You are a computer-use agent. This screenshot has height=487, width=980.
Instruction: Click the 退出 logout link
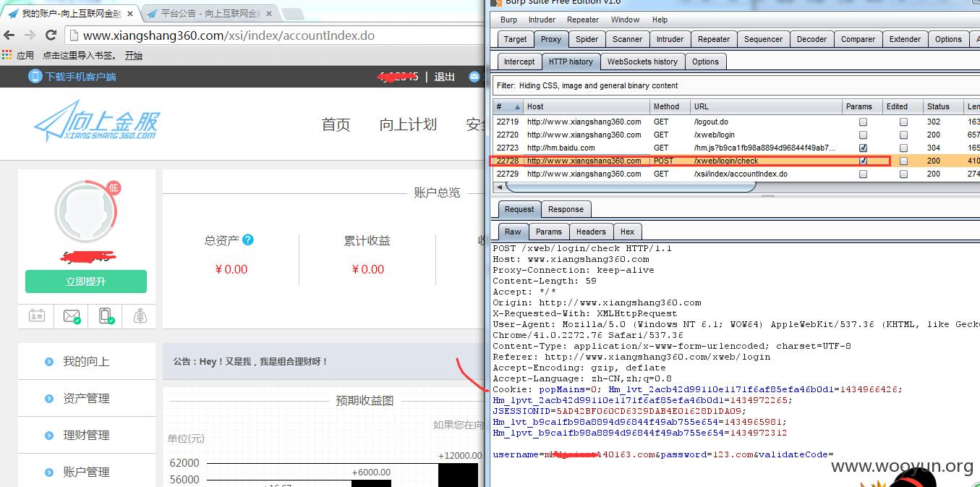[x=445, y=77]
